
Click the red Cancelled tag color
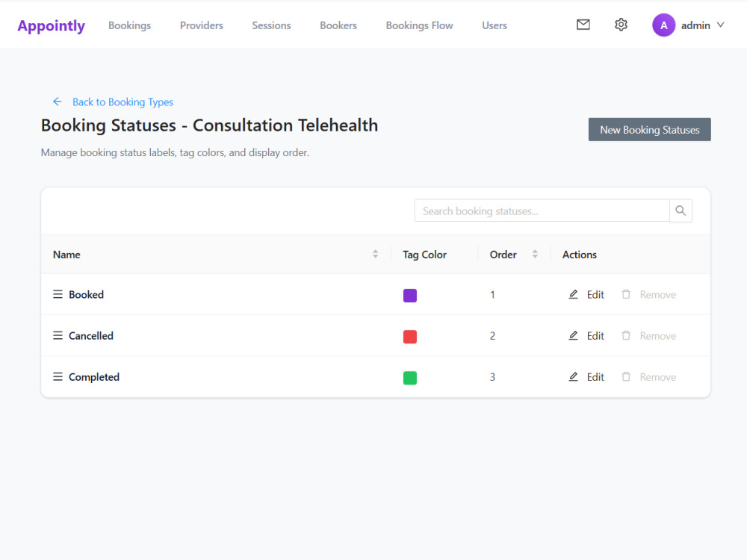(409, 337)
